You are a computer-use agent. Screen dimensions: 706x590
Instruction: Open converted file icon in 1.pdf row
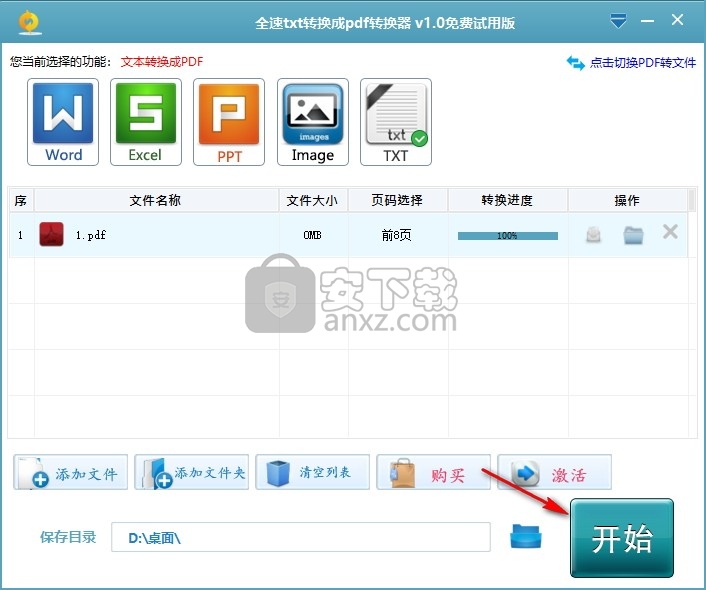[593, 235]
